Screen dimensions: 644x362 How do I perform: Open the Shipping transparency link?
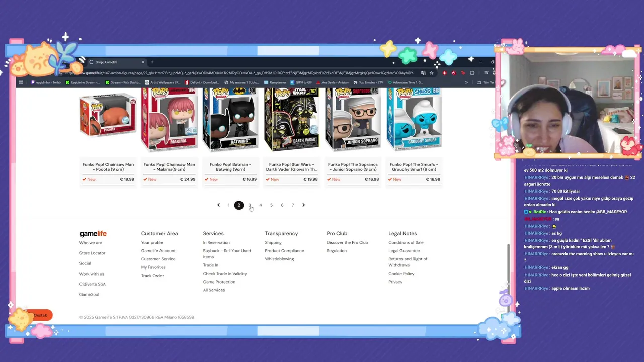point(273,243)
